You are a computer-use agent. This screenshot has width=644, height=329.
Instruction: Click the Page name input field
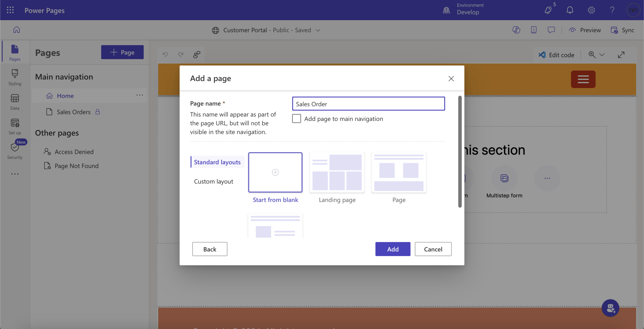[x=368, y=104]
